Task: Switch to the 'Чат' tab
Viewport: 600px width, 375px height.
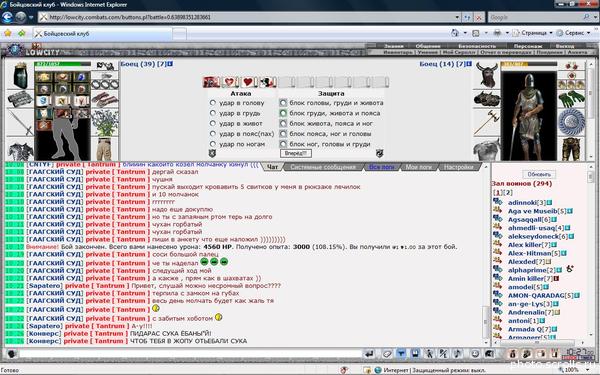Action: 272,167
